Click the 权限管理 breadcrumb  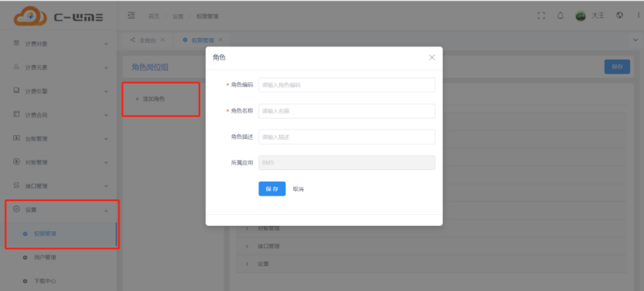pos(207,16)
